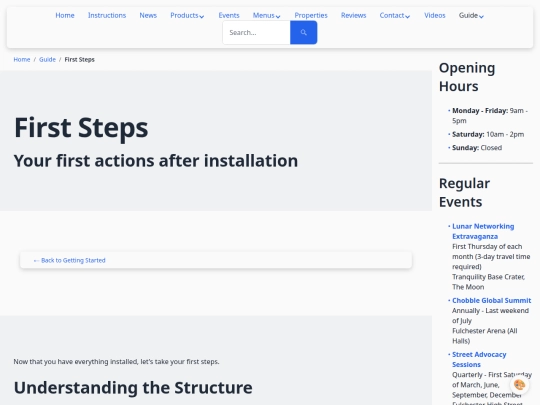540x405 pixels.
Task: Expand the Products dropdown menu
Action: tap(187, 15)
